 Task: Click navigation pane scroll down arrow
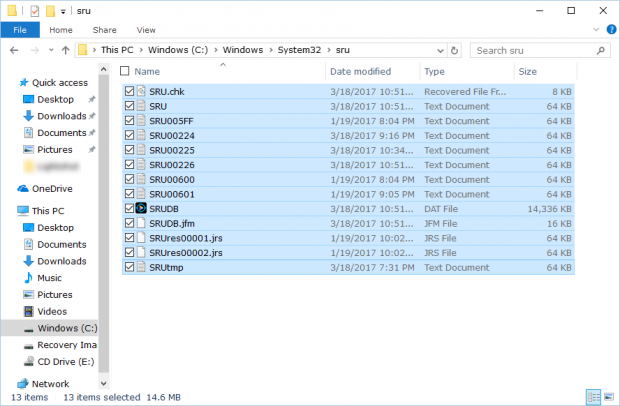[x=104, y=383]
